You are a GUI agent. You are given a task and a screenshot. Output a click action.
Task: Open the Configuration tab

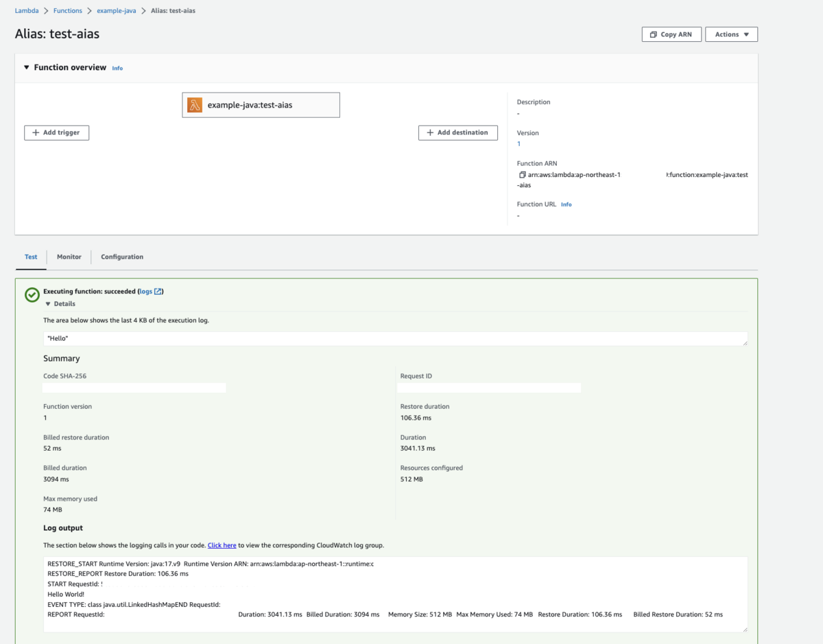click(122, 257)
